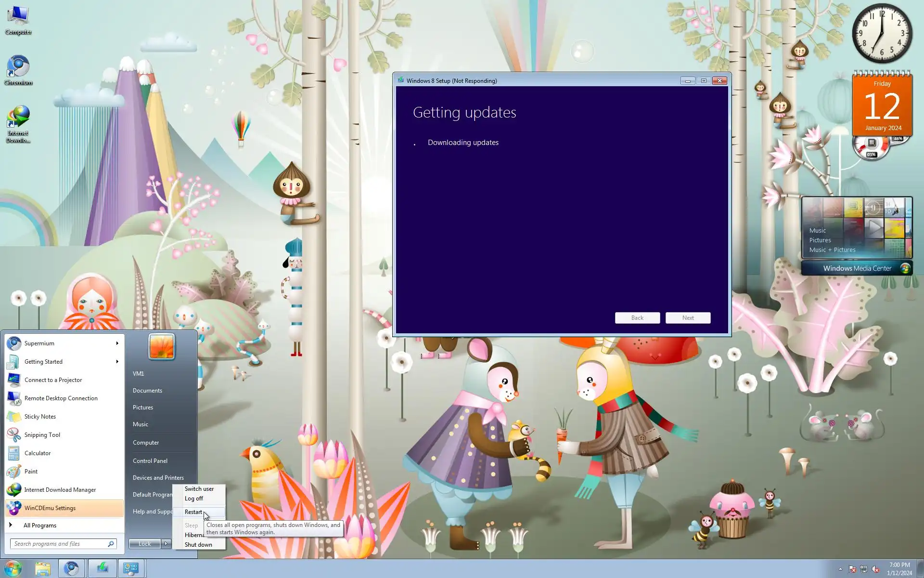924x578 pixels.
Task: Open Calculator from Start menu
Action: (x=38, y=453)
